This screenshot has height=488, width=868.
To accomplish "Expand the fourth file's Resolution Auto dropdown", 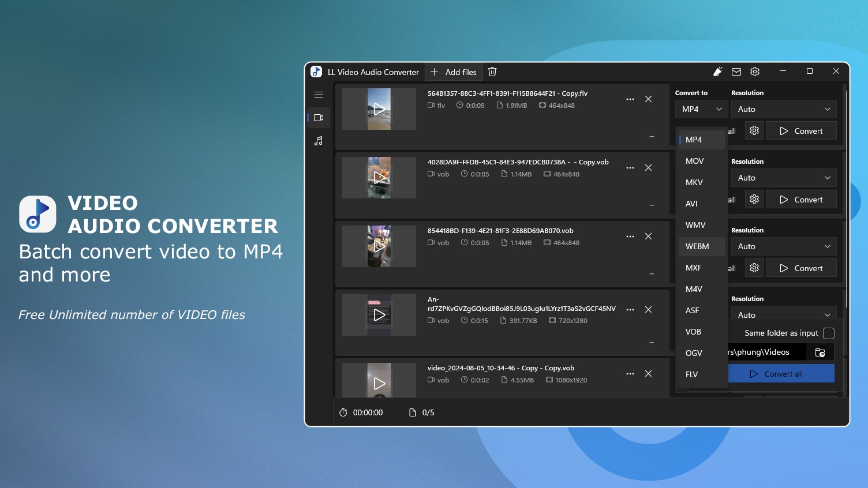I will (784, 313).
